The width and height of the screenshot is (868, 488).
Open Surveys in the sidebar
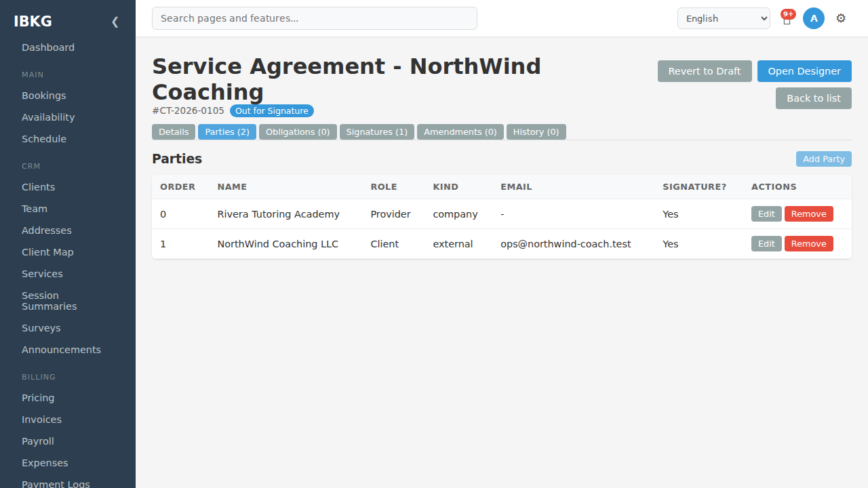[x=41, y=328]
